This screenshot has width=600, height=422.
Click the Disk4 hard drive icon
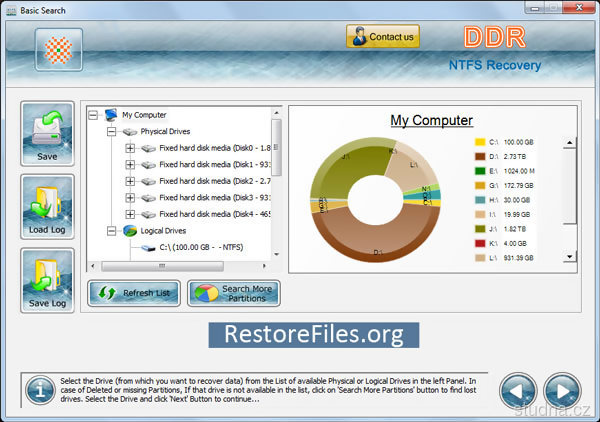click(148, 215)
